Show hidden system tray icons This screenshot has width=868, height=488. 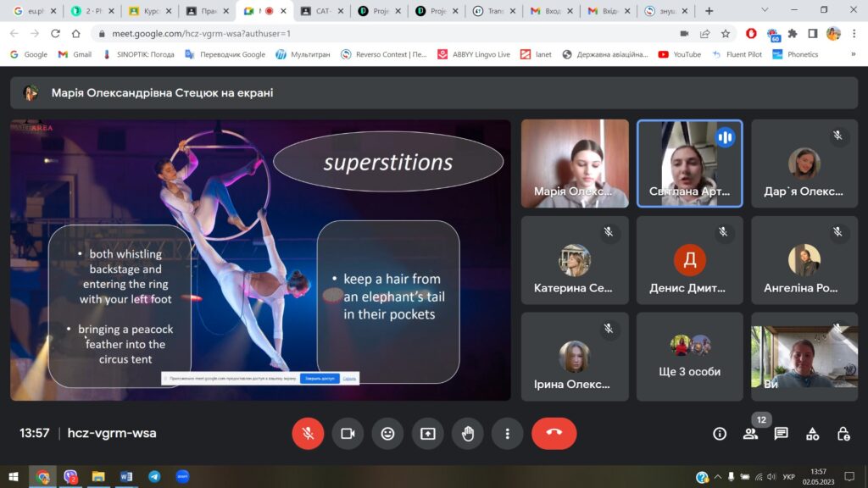click(718, 477)
